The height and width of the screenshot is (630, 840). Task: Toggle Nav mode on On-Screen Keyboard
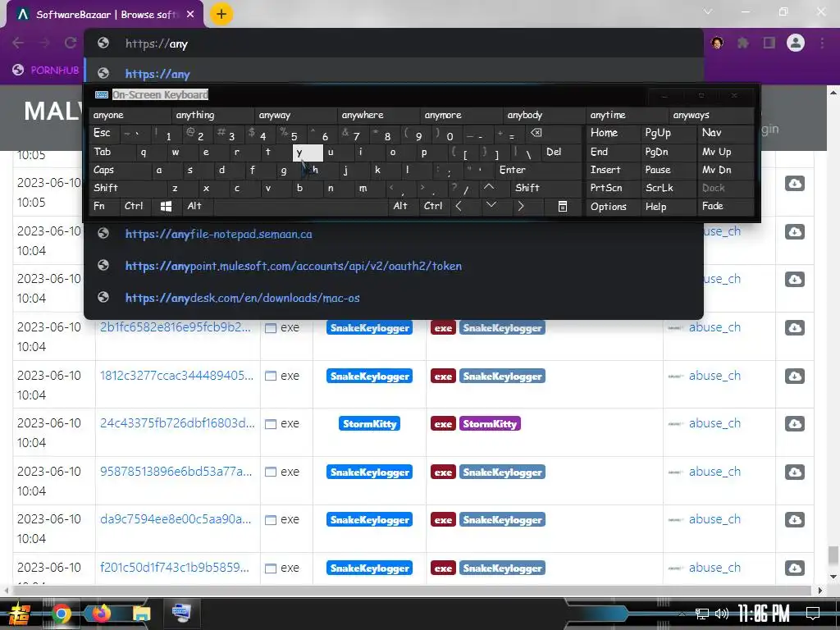click(x=725, y=134)
